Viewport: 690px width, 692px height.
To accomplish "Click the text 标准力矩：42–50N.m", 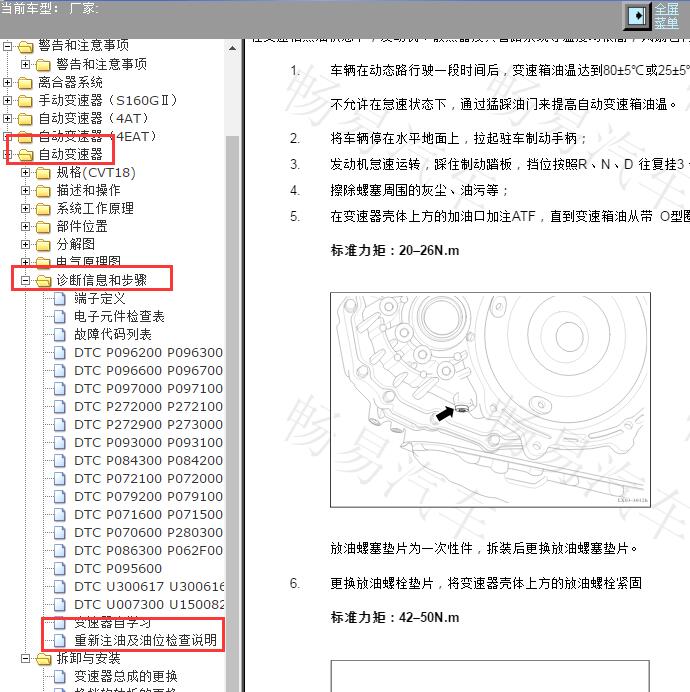I will coord(395,617).
